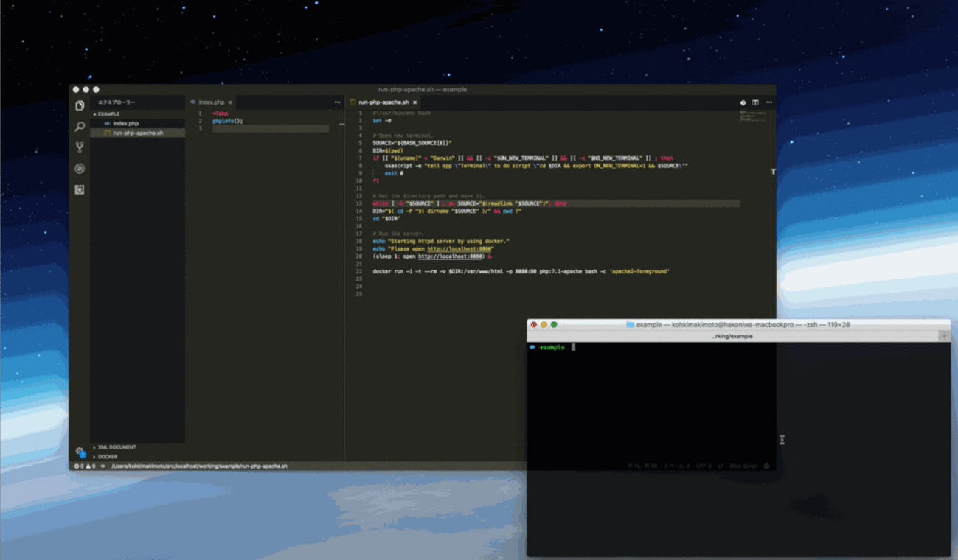Viewport: 958px width, 560px height.
Task: Open more actions for index.php editor group
Action: 337,102
